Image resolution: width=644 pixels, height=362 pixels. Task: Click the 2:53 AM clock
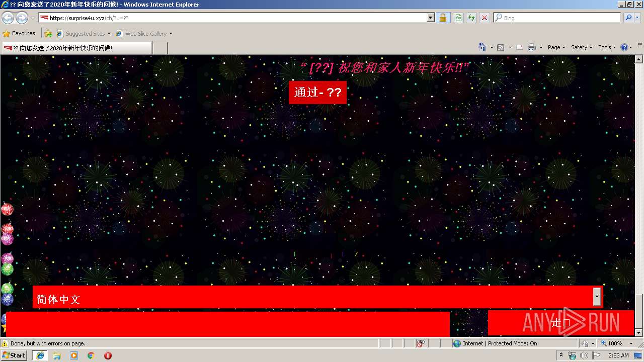click(618, 355)
